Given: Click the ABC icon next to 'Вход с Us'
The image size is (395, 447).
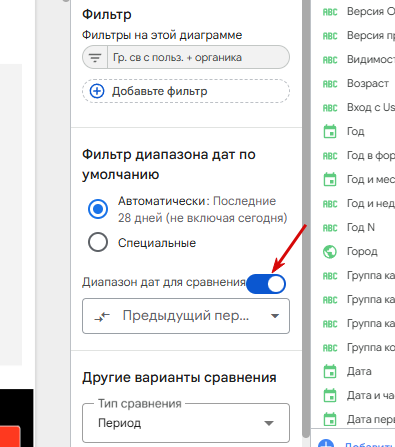Looking at the screenshot, I should tap(330, 108).
